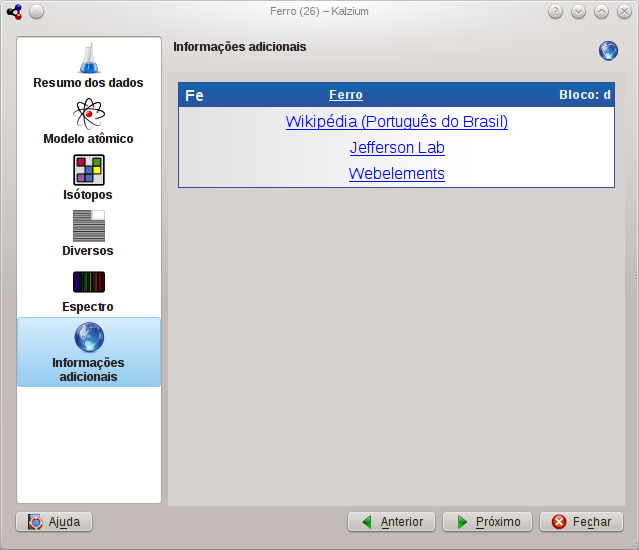Advance with the Próximo button
639x550 pixels.
[487, 522]
